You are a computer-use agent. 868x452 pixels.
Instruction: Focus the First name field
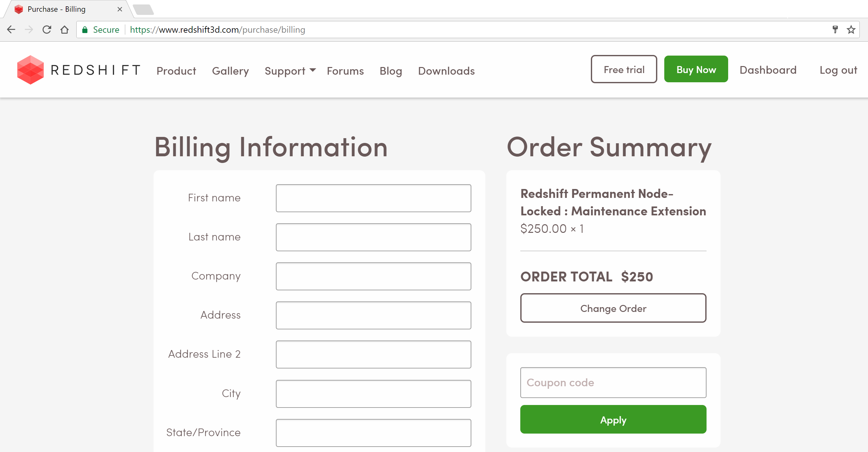[x=373, y=198]
